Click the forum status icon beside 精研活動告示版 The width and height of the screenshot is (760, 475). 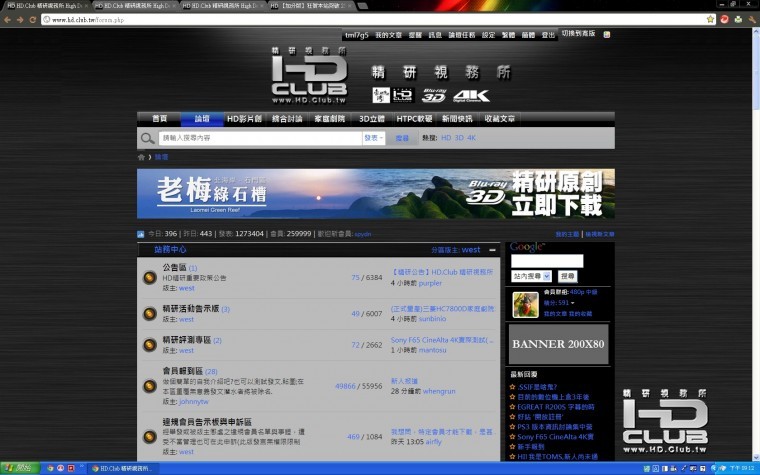click(149, 314)
